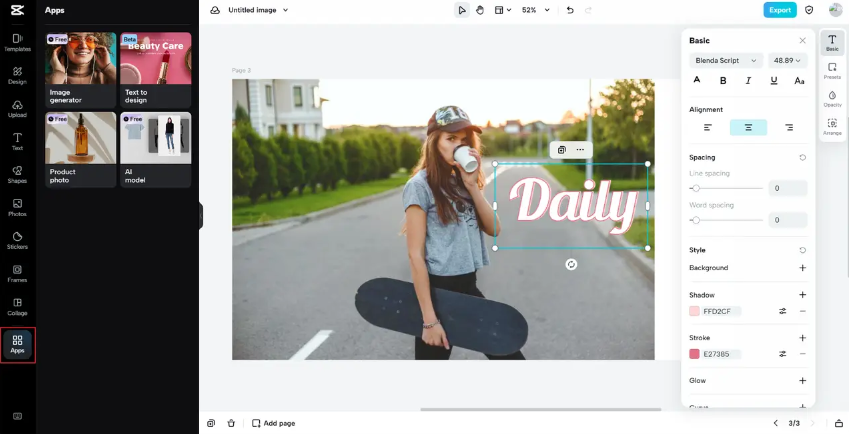
Task: Toggle text case Aa option
Action: pos(799,80)
